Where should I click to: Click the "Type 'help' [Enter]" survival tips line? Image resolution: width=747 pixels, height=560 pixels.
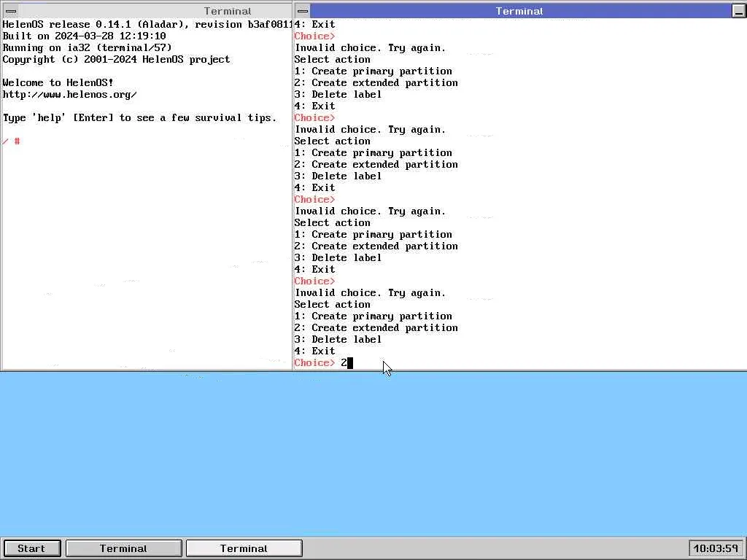coord(139,118)
